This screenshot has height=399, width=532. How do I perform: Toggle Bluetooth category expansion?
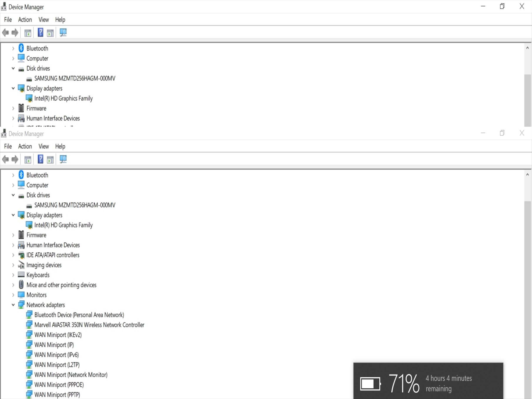[13, 48]
